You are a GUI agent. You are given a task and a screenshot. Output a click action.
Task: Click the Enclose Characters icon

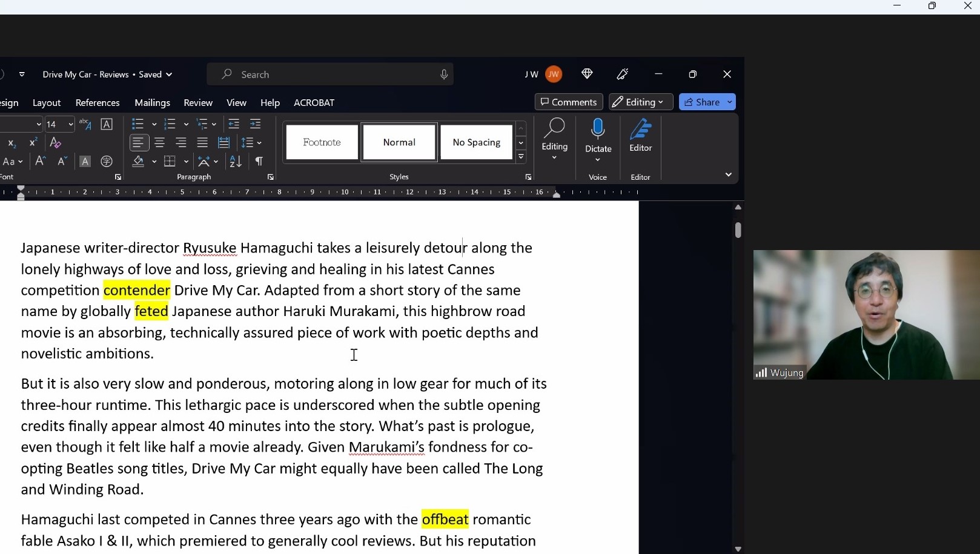pos(107,162)
